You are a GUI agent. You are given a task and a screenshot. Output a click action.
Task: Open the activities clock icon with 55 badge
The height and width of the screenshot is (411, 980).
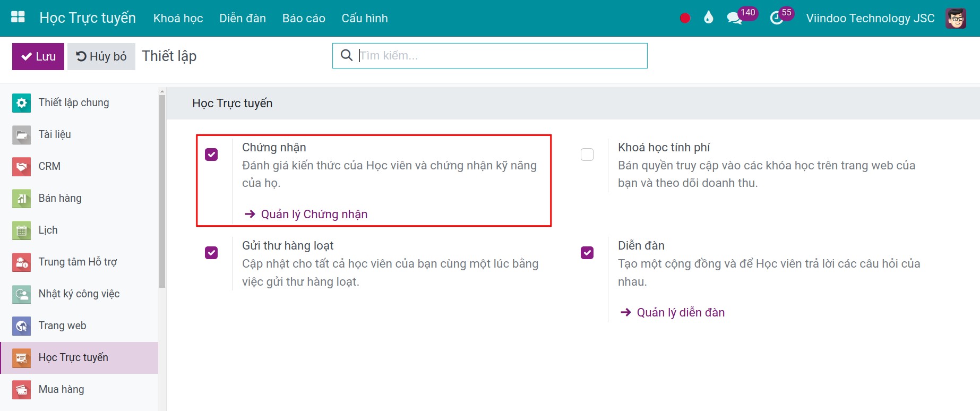pos(781,16)
